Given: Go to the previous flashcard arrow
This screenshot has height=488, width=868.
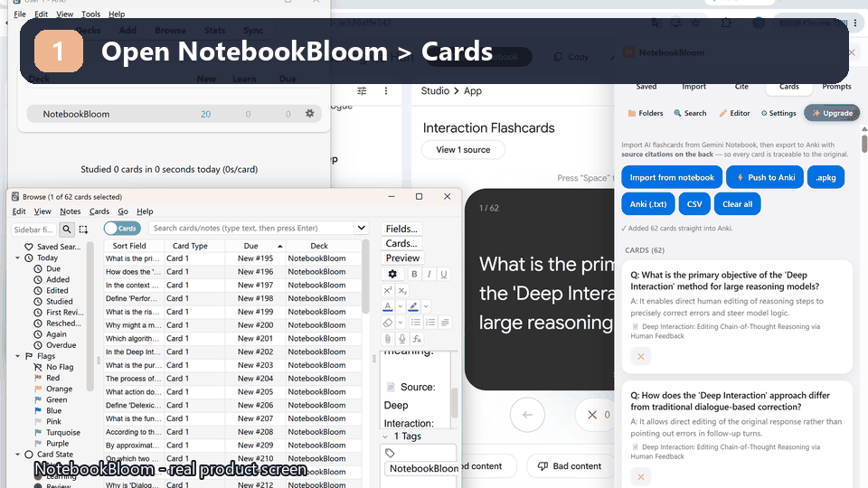Looking at the screenshot, I should coord(527,415).
